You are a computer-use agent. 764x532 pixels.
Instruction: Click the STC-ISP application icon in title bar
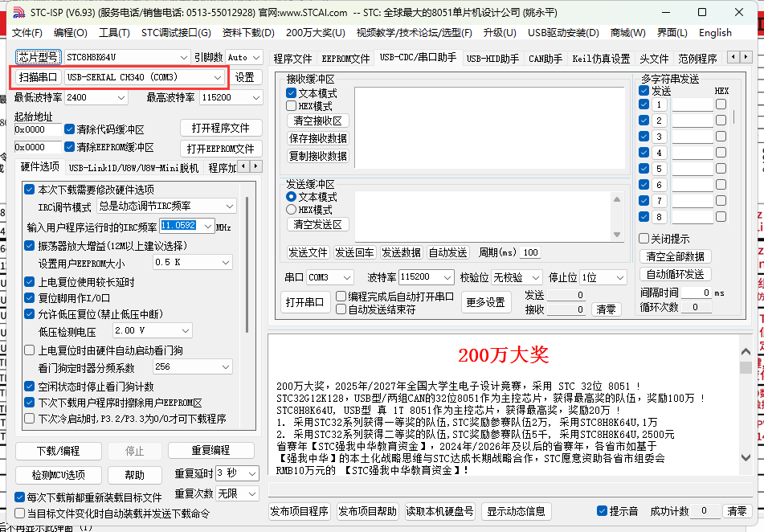(18, 13)
